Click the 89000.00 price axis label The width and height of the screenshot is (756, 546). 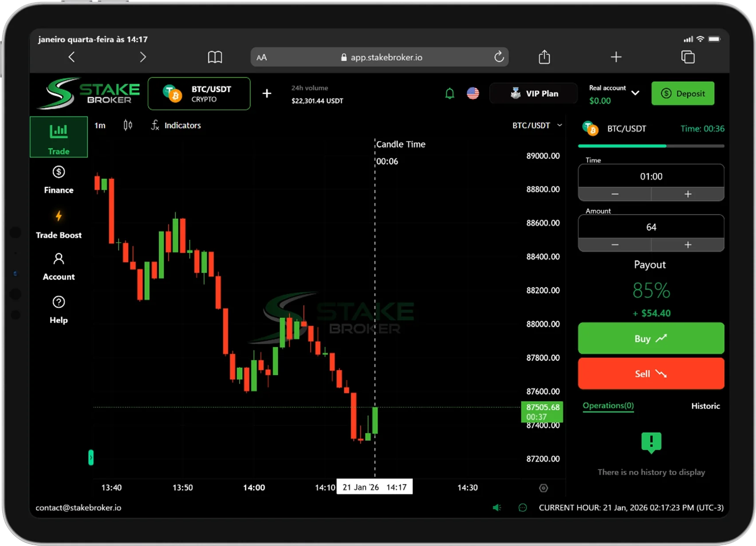pyautogui.click(x=543, y=156)
